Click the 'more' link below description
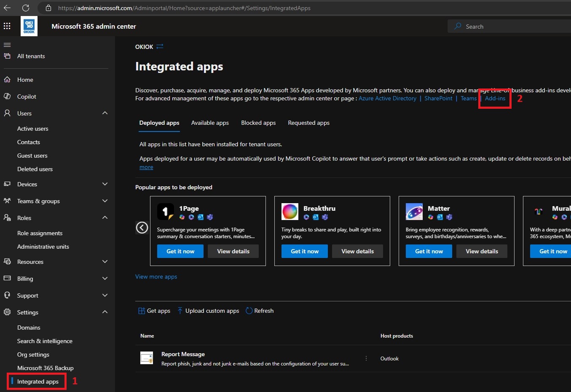 tap(146, 167)
